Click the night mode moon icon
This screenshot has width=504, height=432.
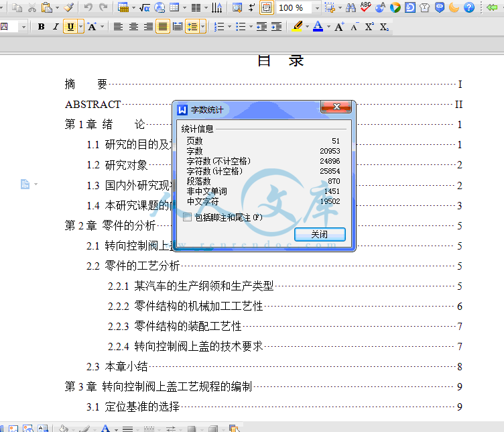pyautogui.click(x=454, y=7)
